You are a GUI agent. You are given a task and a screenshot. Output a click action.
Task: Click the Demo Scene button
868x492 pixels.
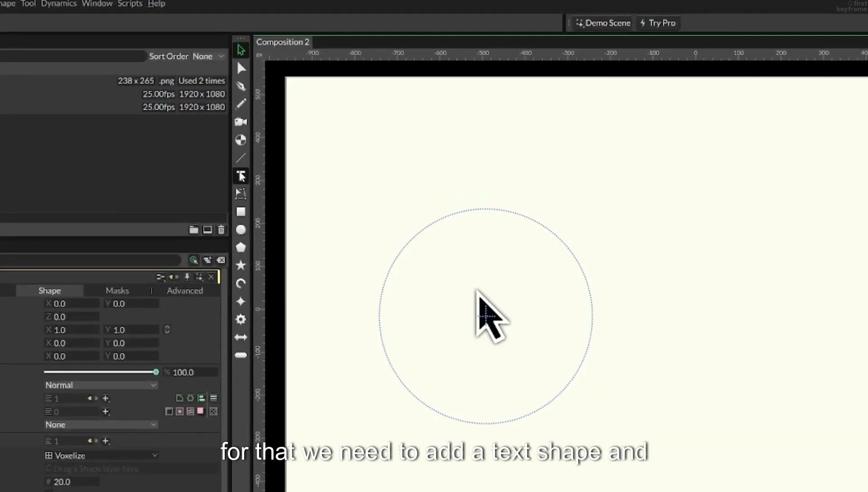pyautogui.click(x=603, y=23)
